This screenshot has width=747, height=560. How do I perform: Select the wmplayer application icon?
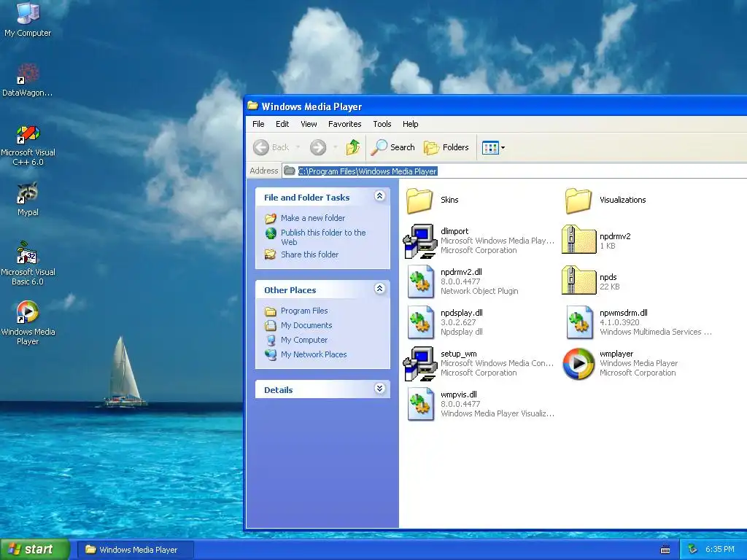tap(578, 364)
